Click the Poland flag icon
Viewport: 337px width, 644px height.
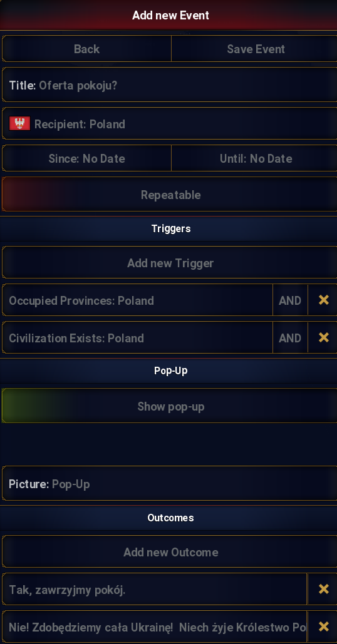click(x=19, y=124)
